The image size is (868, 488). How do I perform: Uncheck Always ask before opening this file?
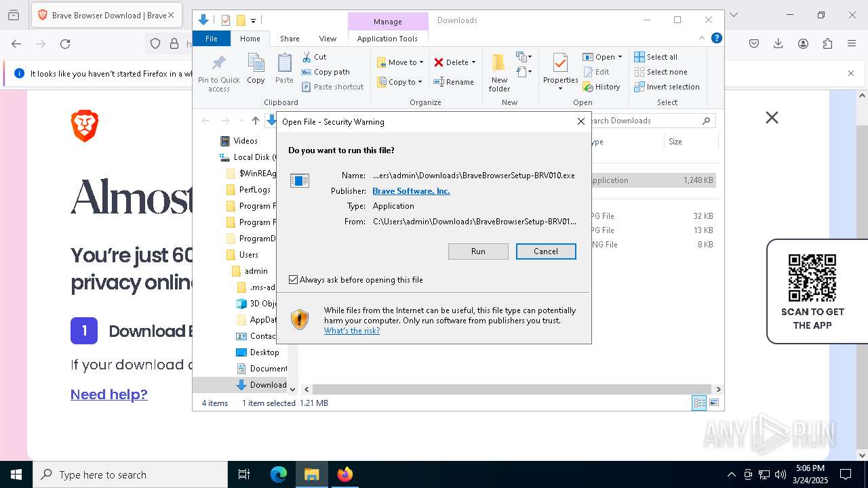click(x=294, y=280)
